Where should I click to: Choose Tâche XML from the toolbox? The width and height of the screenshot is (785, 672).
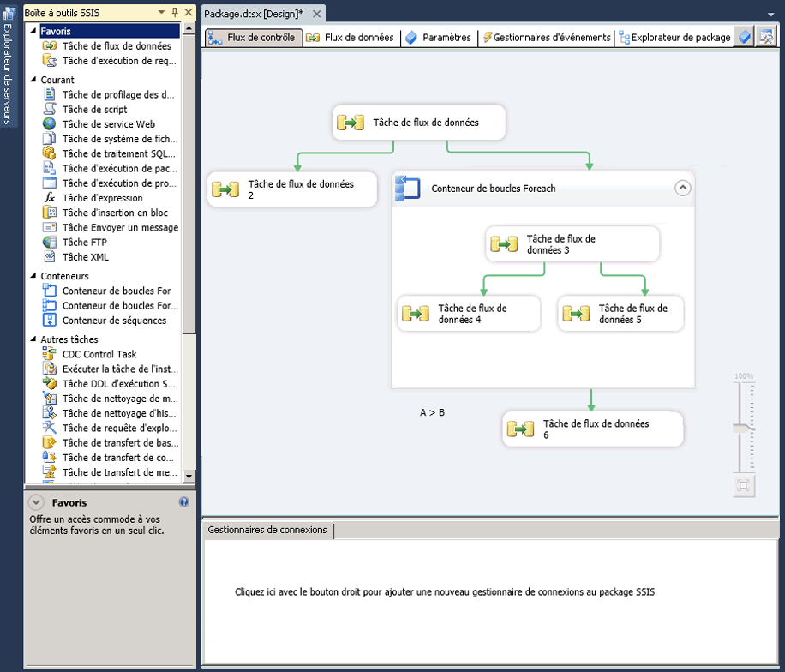[x=85, y=257]
